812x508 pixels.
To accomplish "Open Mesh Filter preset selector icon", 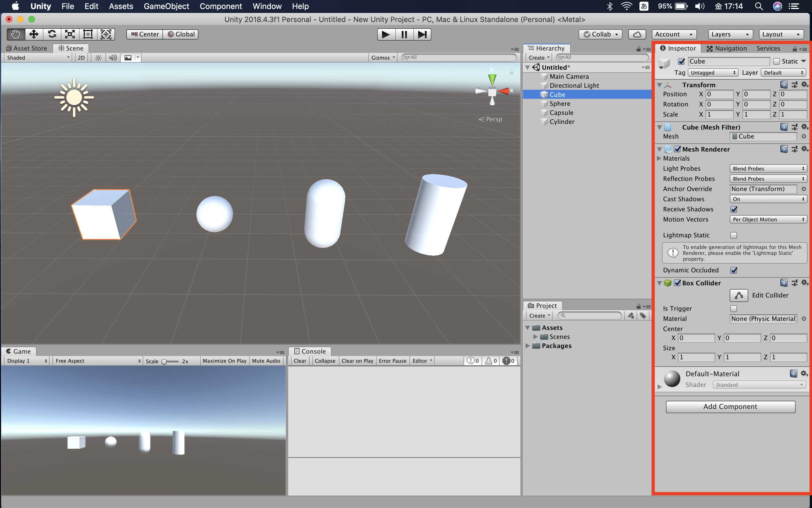I will coord(794,127).
